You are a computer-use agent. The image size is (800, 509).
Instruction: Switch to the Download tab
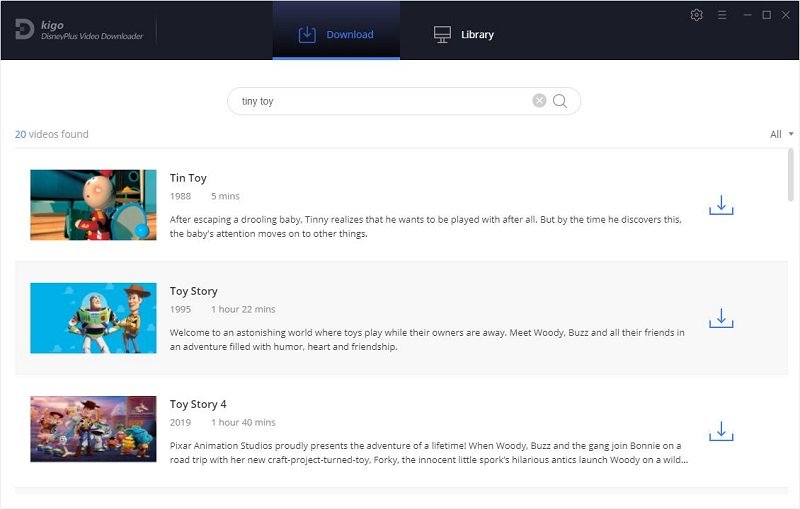(x=336, y=34)
